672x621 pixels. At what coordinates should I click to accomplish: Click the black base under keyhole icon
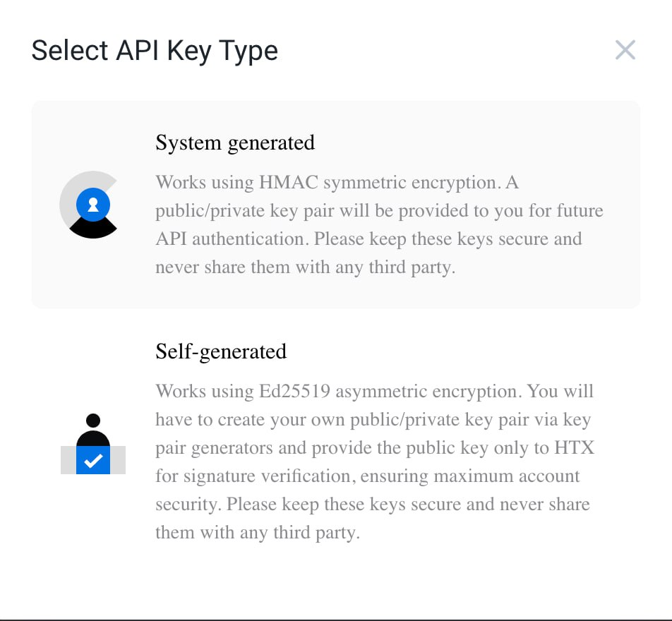tap(93, 230)
